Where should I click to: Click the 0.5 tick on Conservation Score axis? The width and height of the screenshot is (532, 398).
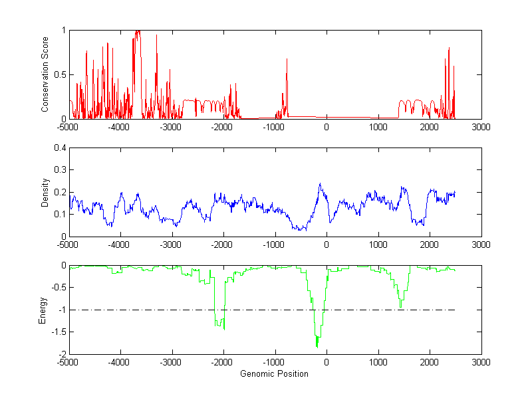pyautogui.click(x=60, y=74)
